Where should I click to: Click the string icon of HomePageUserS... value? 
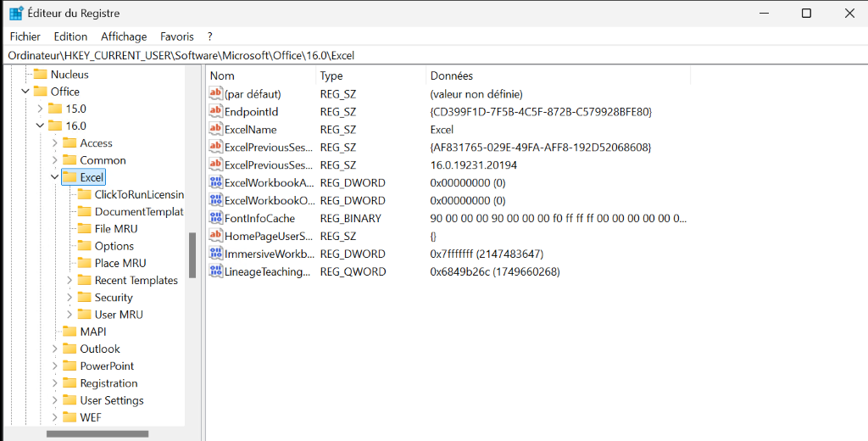tap(215, 236)
